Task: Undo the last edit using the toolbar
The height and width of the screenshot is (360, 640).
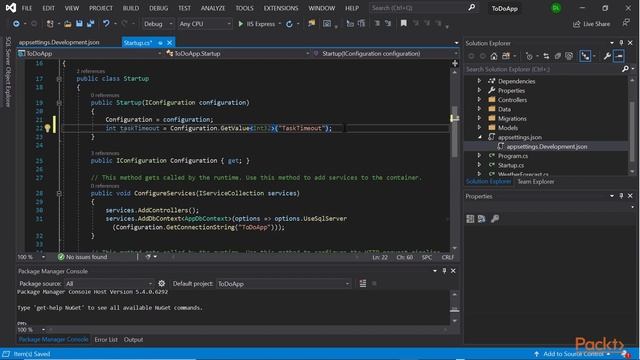Action: [x=106, y=24]
